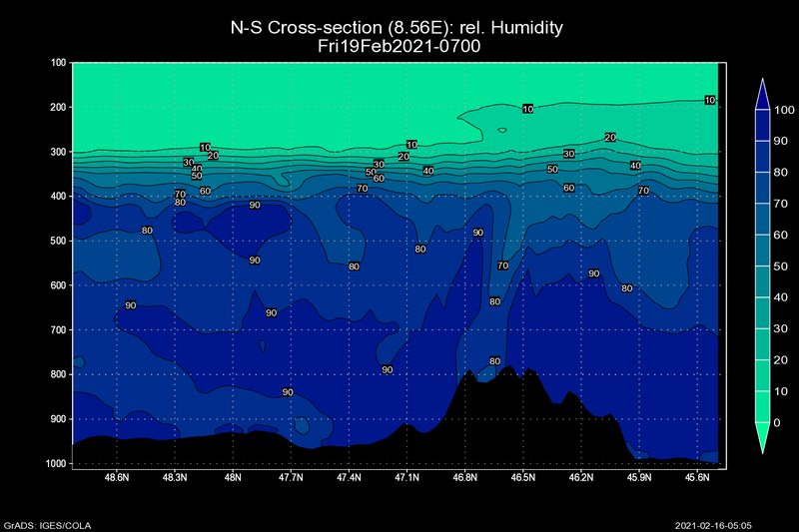The image size is (799, 532).
Task: Click the colorbar segment between 60 and 70
Action: 762,220
